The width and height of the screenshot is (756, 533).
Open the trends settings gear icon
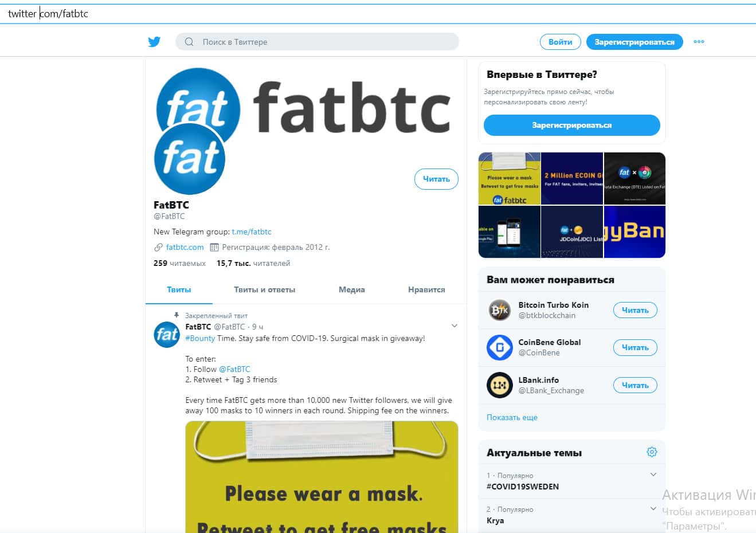(652, 452)
